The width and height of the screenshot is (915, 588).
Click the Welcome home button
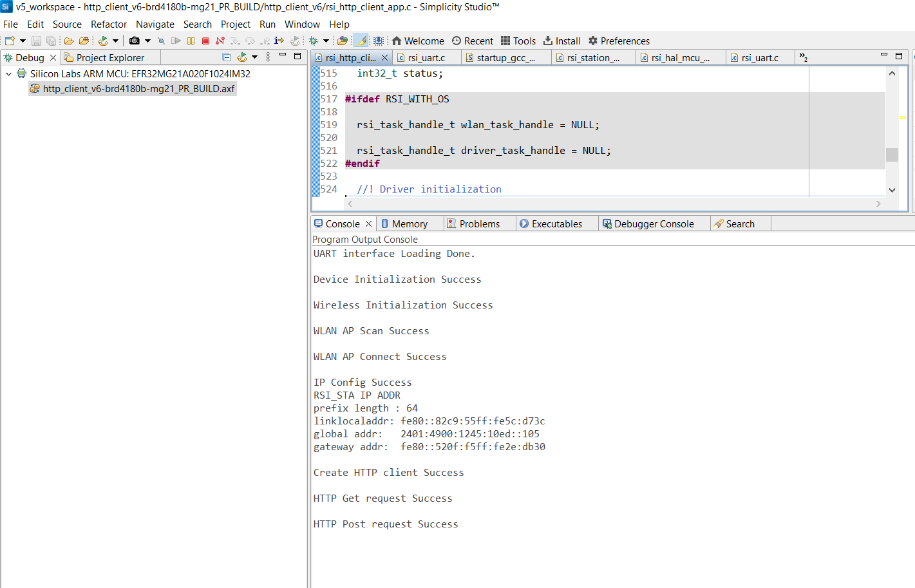click(418, 41)
